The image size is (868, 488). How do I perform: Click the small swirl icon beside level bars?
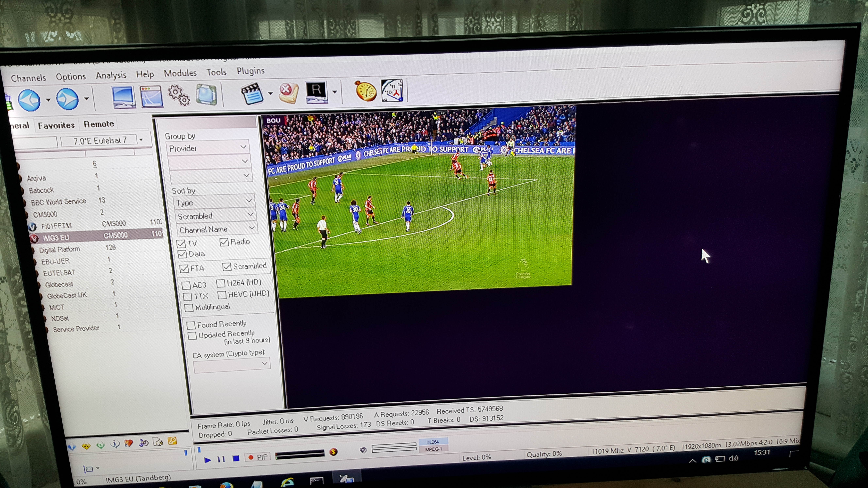(x=363, y=450)
